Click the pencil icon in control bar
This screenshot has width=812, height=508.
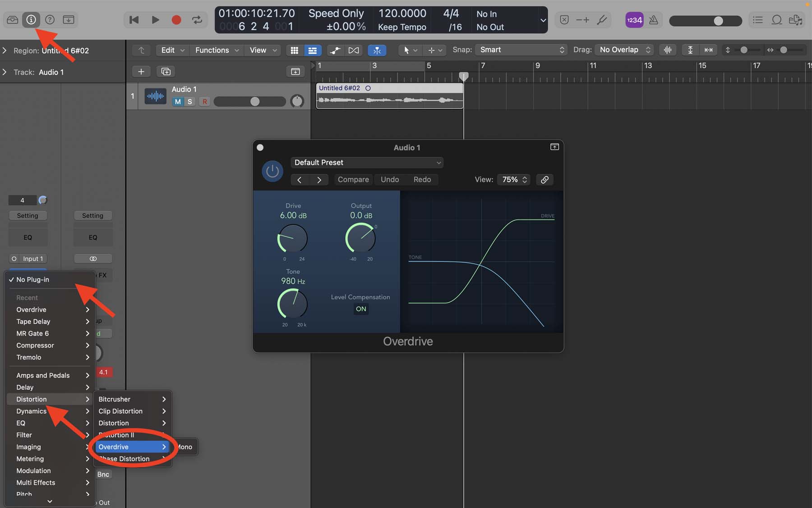(602, 19)
